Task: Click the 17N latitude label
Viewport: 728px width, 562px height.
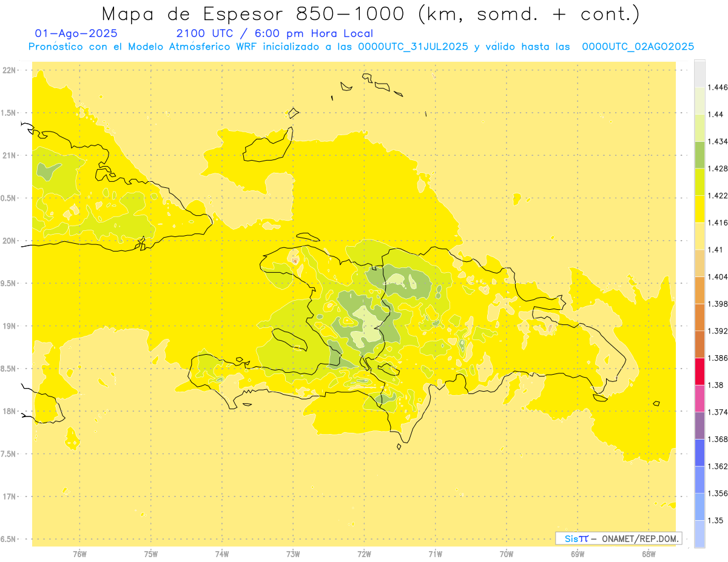Action: pos(10,497)
